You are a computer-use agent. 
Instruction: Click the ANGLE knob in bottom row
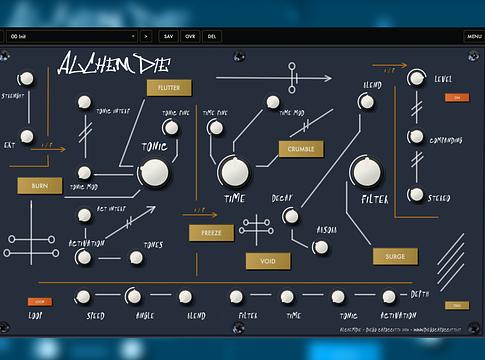pyautogui.click(x=134, y=296)
